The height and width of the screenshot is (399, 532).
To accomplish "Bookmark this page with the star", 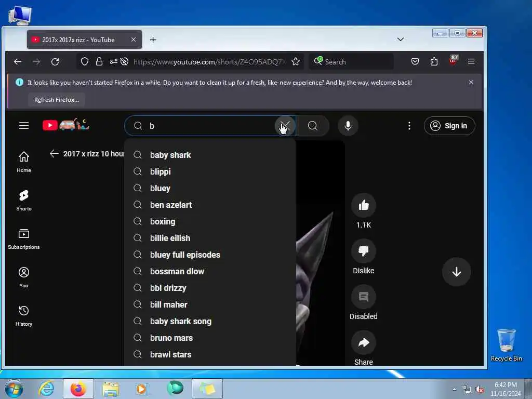I will 296,61.
